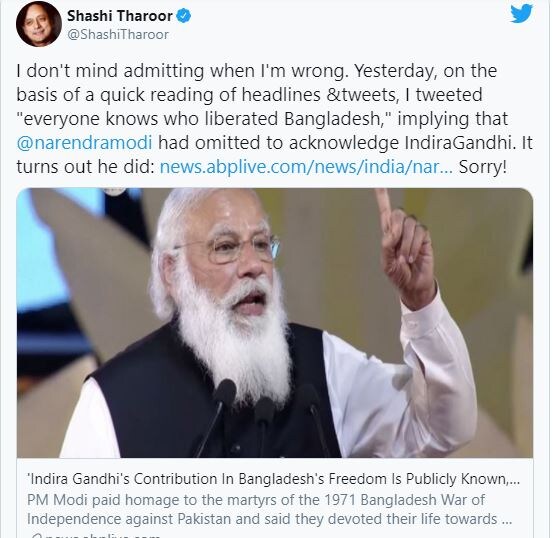Click the link icon below the card description
The width and height of the screenshot is (553, 538).
click(35, 536)
